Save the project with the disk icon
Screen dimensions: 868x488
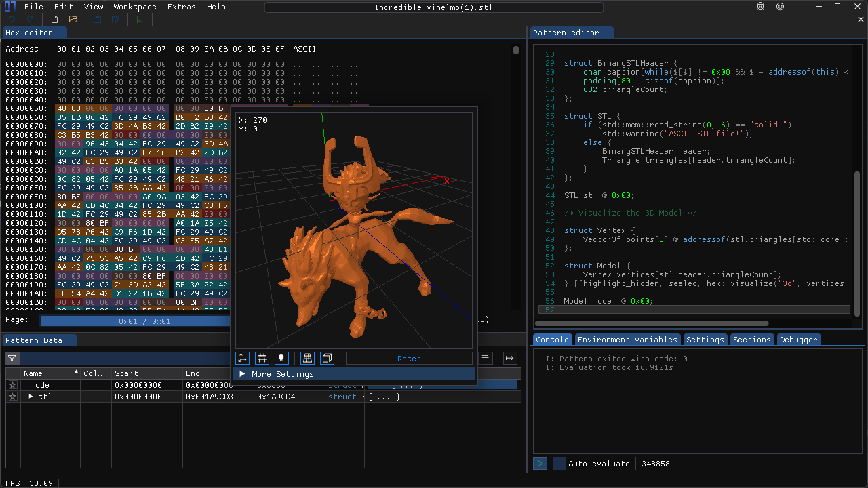(x=97, y=19)
